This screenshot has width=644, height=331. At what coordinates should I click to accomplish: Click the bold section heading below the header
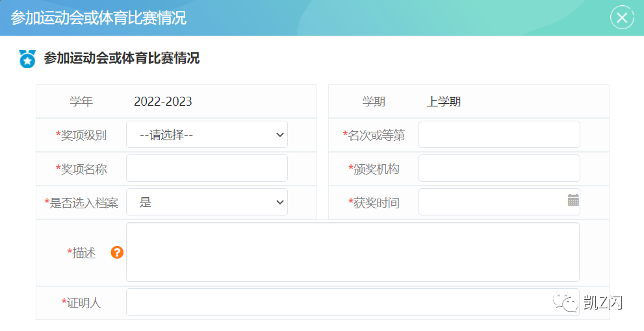point(122,58)
